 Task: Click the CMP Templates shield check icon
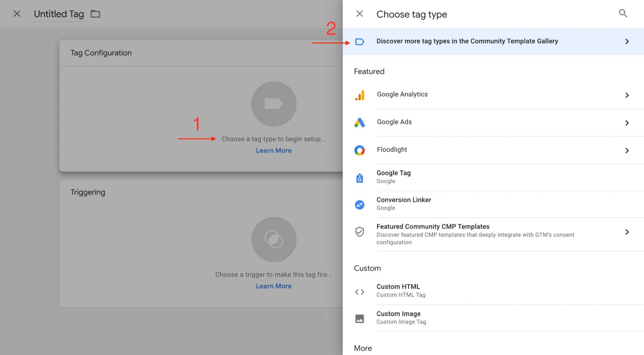click(x=360, y=232)
